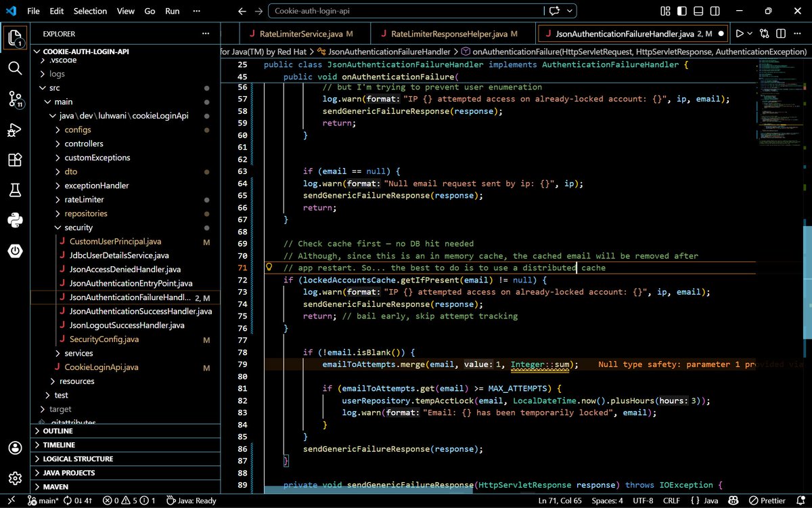Expand the services folder

(78, 353)
